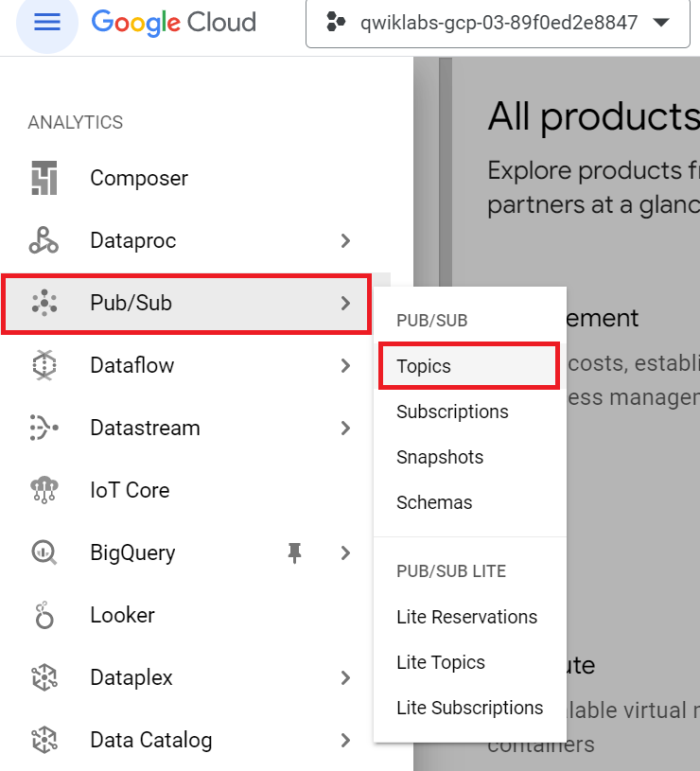Open the hamburger navigation menu

(x=46, y=23)
